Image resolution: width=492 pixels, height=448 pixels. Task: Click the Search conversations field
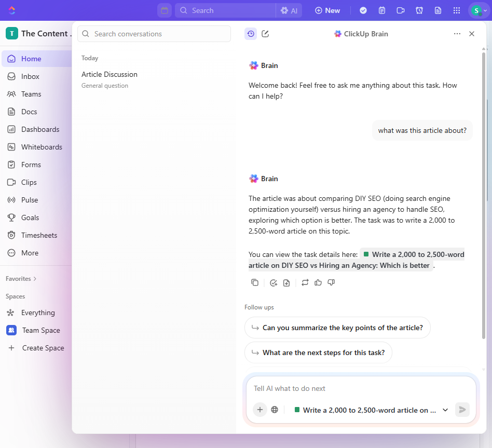pyautogui.click(x=154, y=34)
